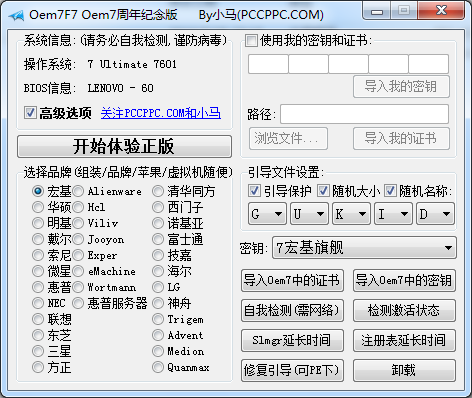
Task: Pick the 富士通 brand option
Action: pos(158,239)
